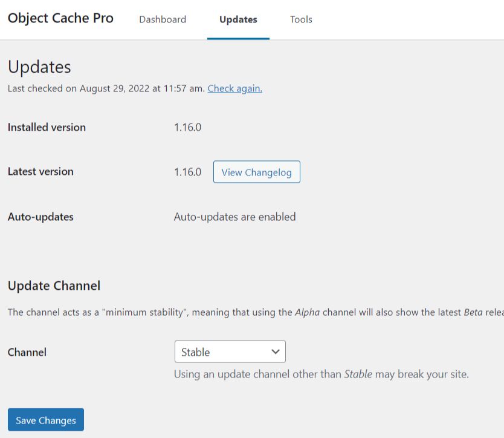Click the installed version number 1.16.0

(x=187, y=127)
